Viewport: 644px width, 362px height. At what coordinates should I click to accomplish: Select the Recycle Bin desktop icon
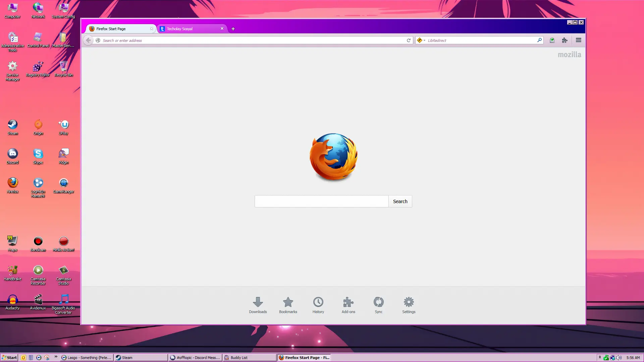tap(63, 69)
